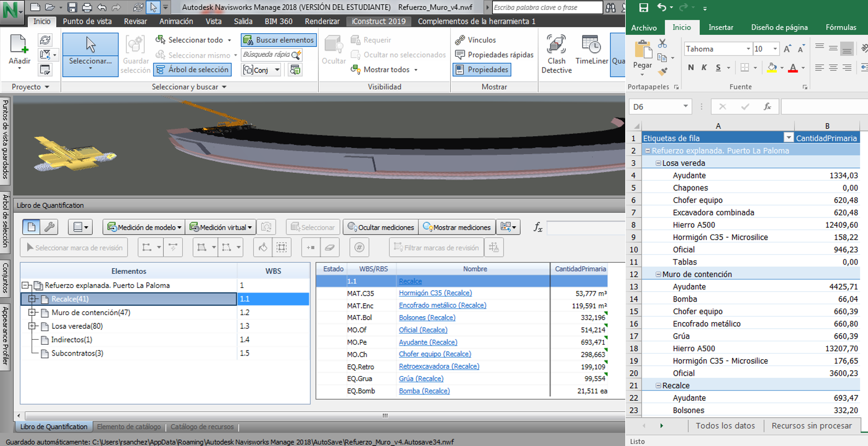Open Medición de modelo dropdown

click(144, 227)
